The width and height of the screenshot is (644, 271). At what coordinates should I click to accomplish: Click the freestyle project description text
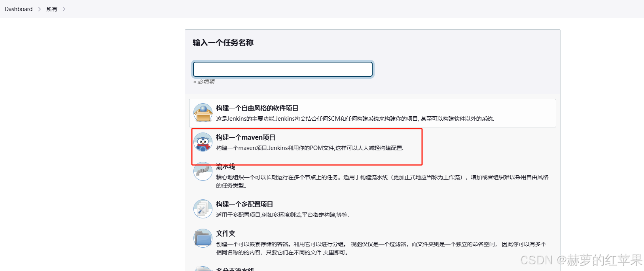(x=355, y=119)
